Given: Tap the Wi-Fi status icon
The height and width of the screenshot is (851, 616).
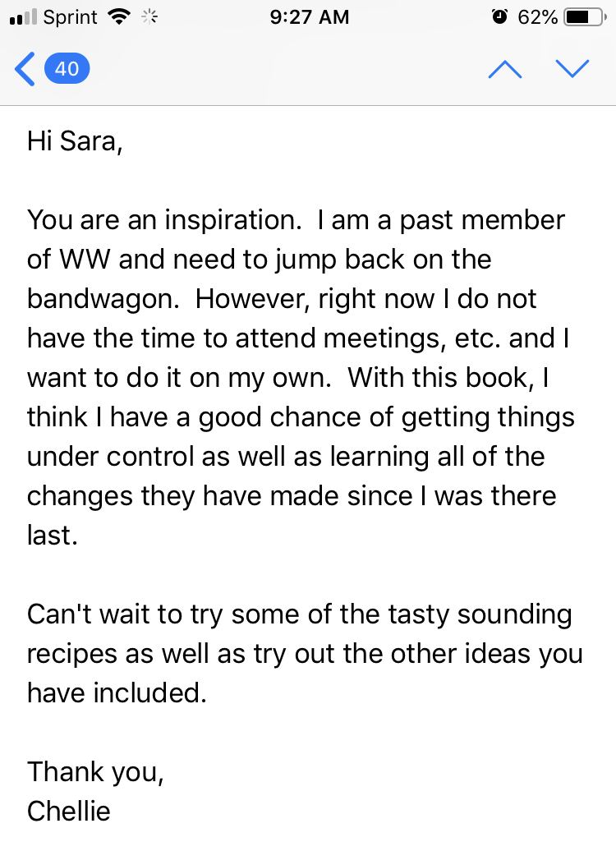Looking at the screenshot, I should [x=119, y=17].
